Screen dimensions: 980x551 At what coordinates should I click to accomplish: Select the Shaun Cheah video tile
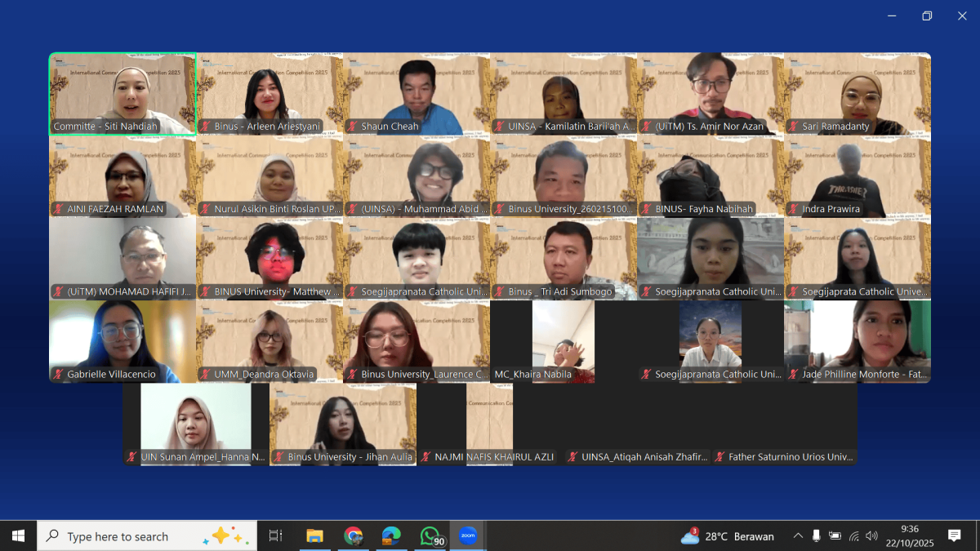coord(416,93)
